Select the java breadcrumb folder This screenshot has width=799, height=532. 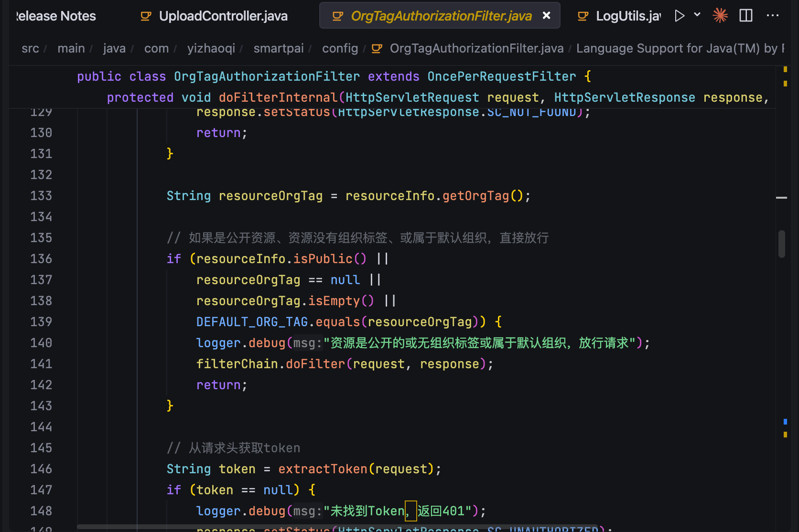point(114,48)
